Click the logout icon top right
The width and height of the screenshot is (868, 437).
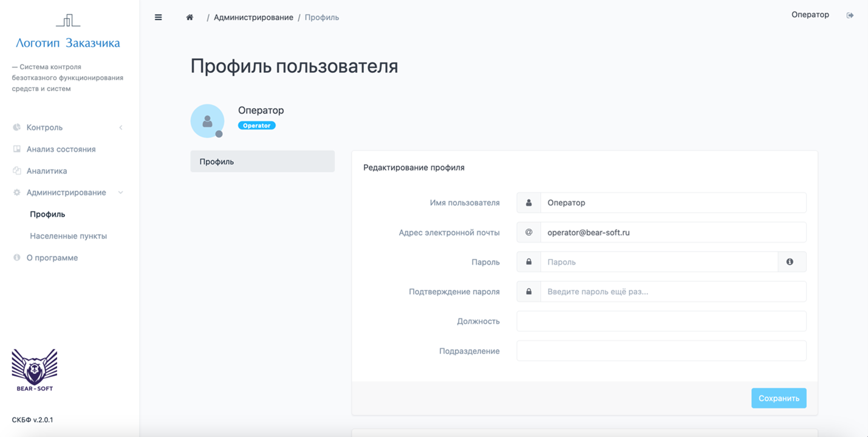850,15
